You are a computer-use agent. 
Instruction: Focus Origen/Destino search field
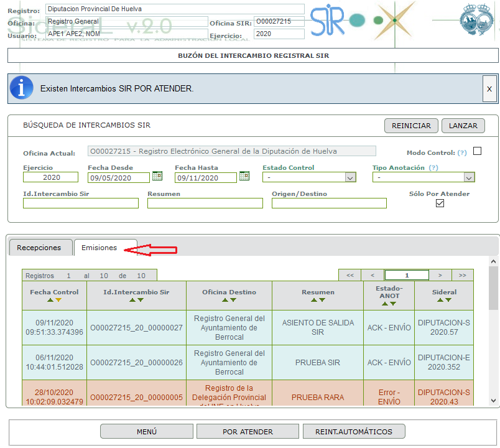pyautogui.click(x=329, y=203)
